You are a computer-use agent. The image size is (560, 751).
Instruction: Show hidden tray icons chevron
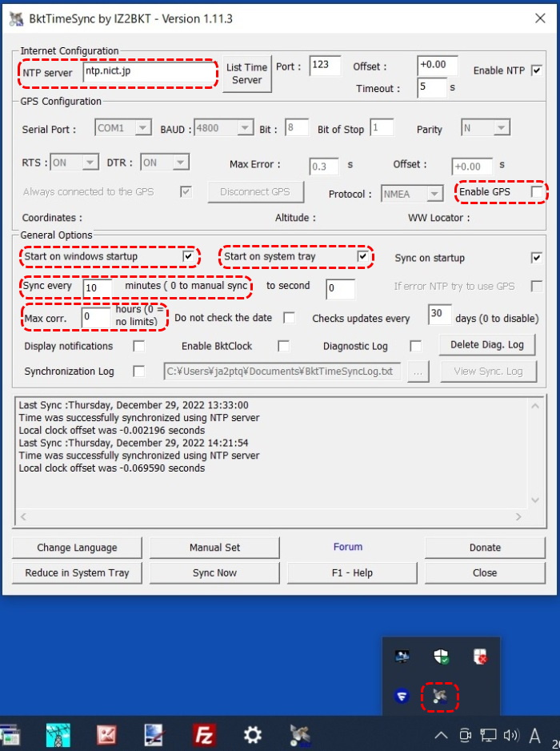(441, 735)
